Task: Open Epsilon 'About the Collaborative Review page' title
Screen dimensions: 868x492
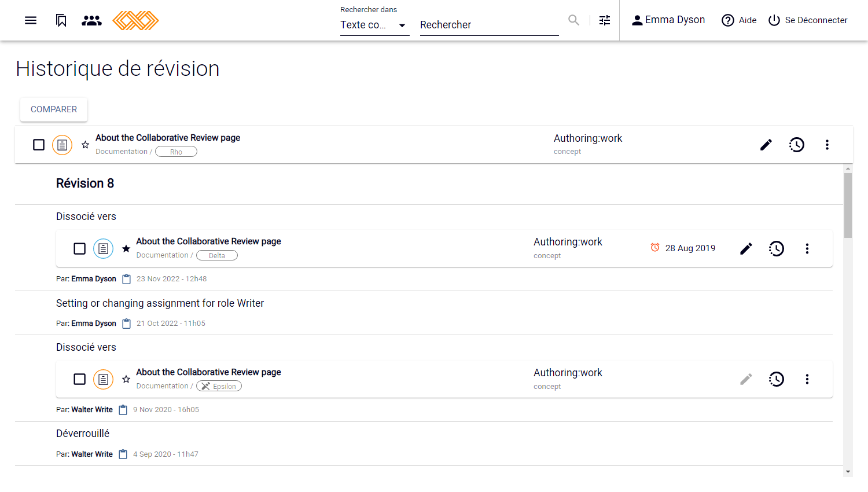Action: 208,372
